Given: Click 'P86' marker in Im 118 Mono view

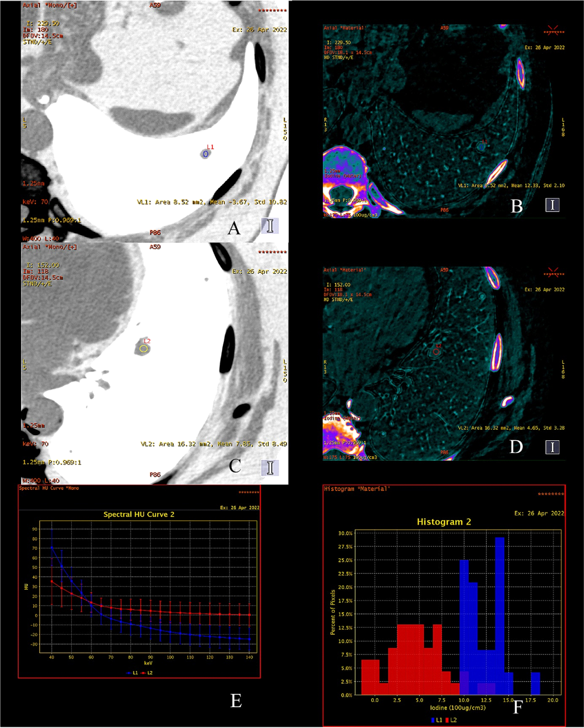Looking at the screenshot, I should (155, 475).
